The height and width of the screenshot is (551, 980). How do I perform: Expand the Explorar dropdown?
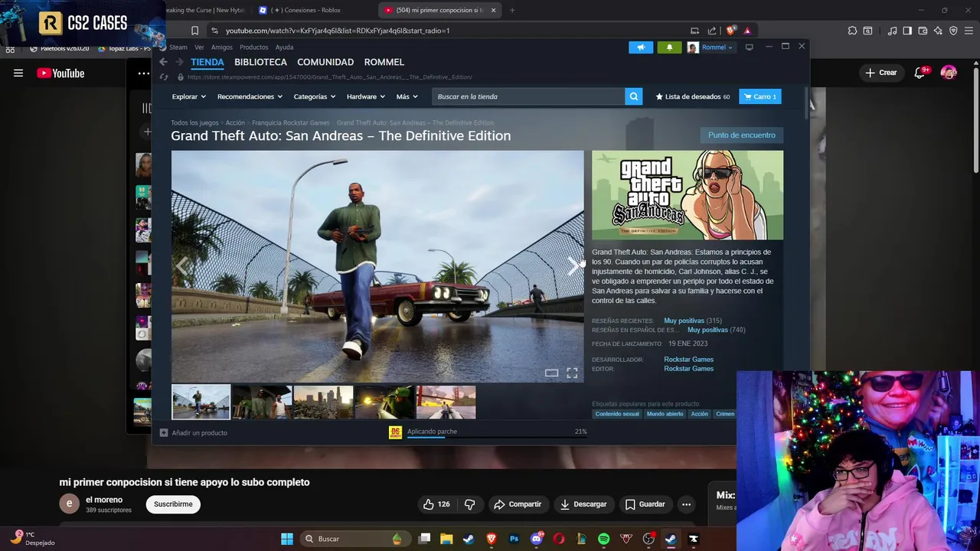pos(188,96)
